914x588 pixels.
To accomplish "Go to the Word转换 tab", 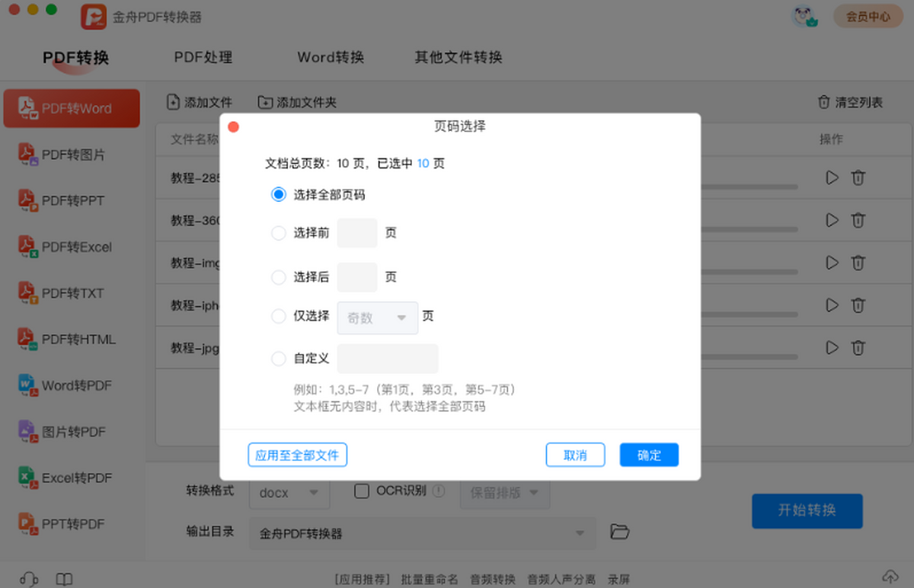I will point(331,58).
